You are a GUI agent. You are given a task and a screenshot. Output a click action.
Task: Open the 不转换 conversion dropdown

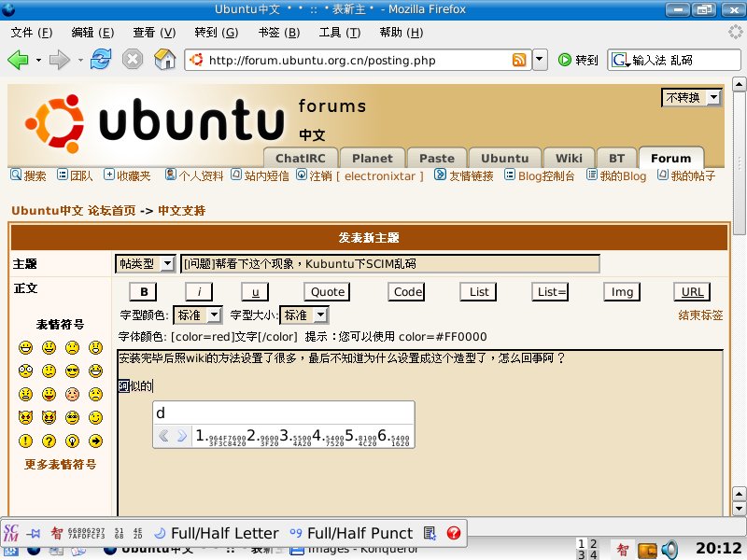click(692, 98)
